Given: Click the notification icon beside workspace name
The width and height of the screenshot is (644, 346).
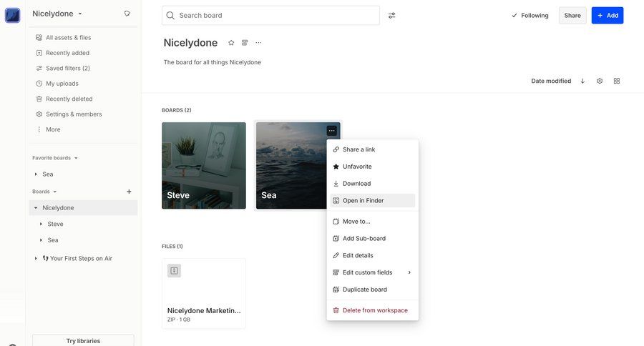Looking at the screenshot, I should [127, 14].
